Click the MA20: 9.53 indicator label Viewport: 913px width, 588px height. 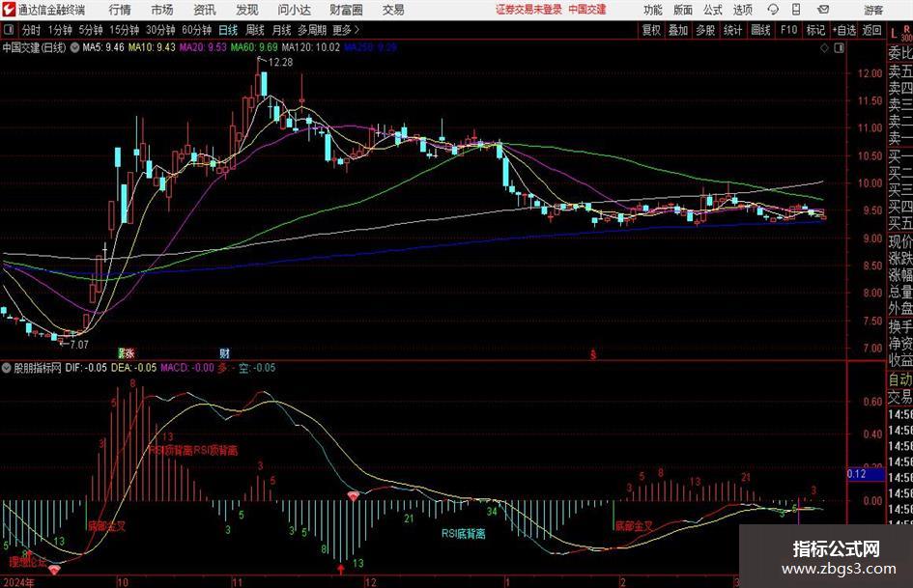(203, 47)
